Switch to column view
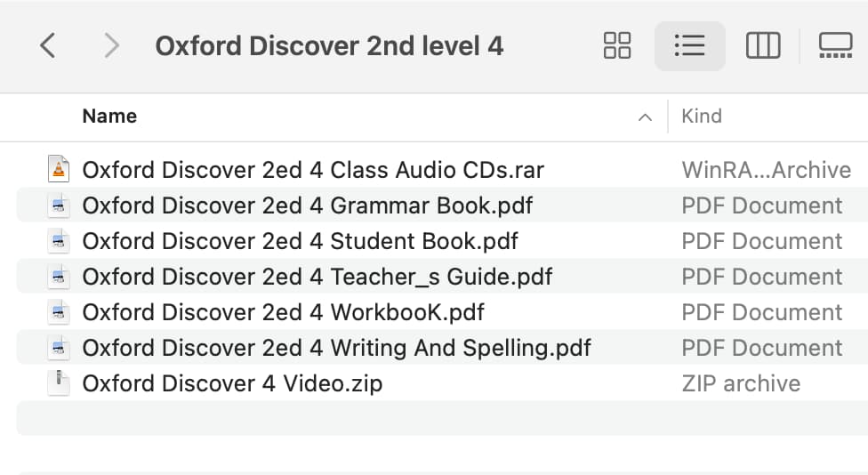The width and height of the screenshot is (868, 475). 763,45
